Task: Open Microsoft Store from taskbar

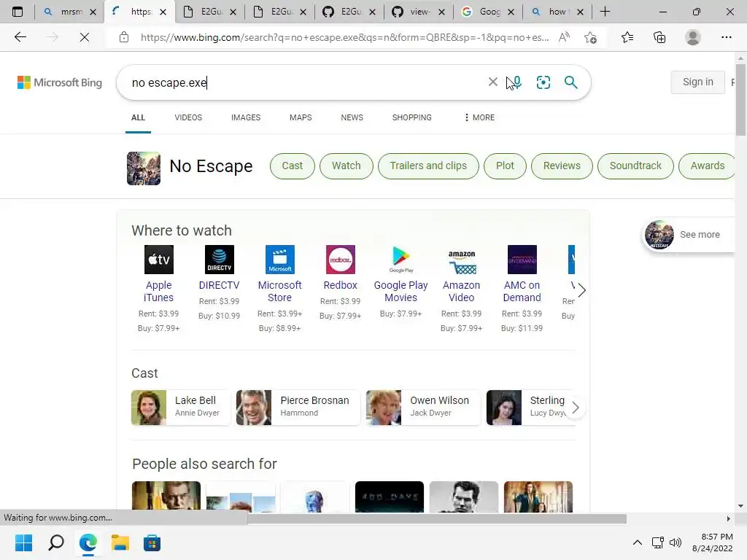Action: [152, 542]
